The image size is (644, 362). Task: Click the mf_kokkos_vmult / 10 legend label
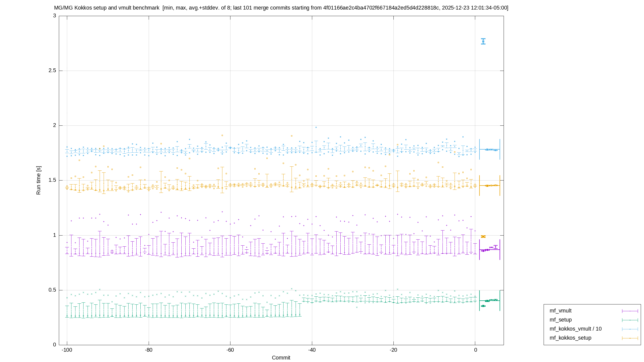(576, 329)
